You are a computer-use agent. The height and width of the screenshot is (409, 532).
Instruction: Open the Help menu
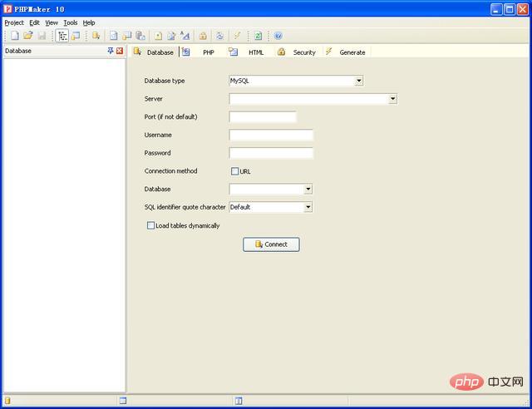pos(89,22)
